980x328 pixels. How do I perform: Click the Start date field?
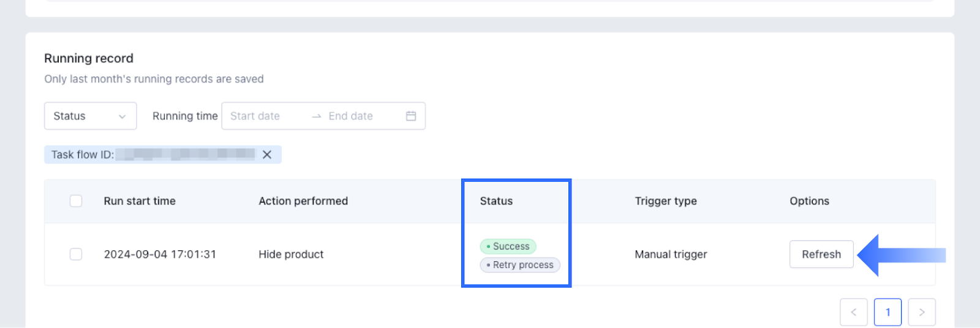point(263,116)
